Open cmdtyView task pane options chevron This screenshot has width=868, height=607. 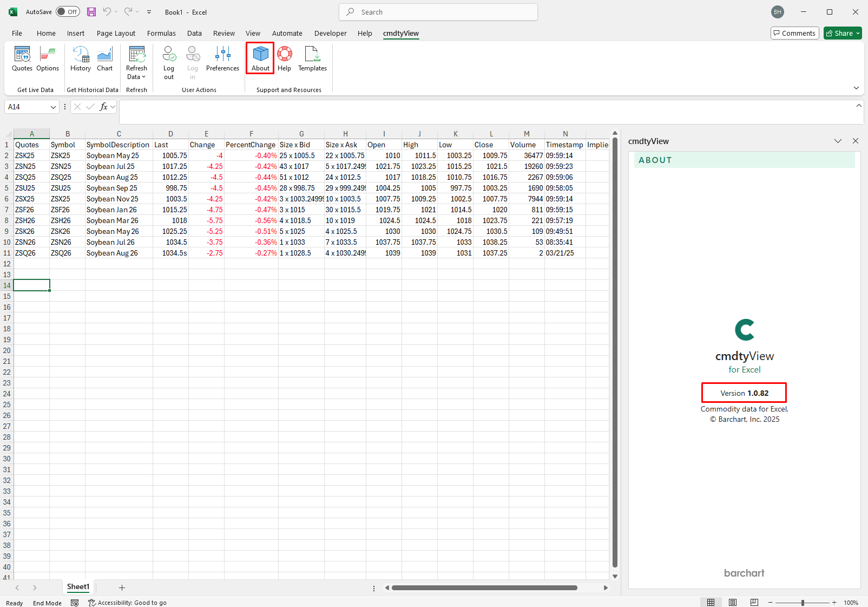tap(838, 141)
